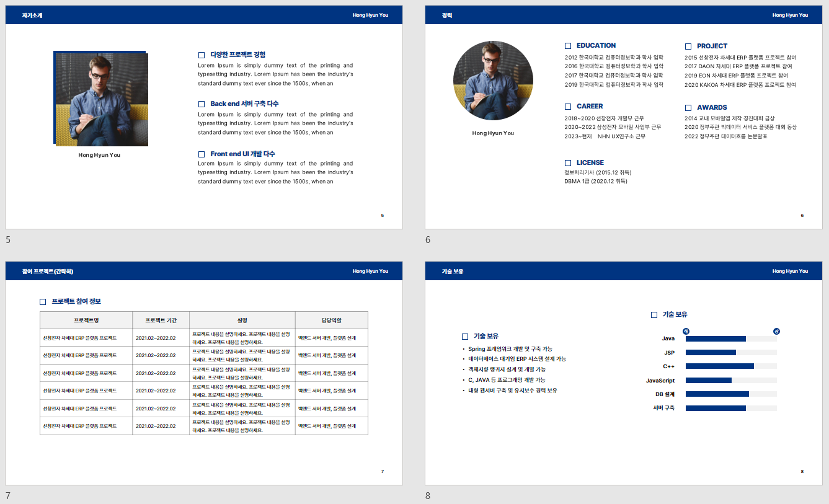This screenshot has width=829, height=504.
Task: Click '2018~2020 선창전자 개발부 근무' career line
Action: (604, 118)
